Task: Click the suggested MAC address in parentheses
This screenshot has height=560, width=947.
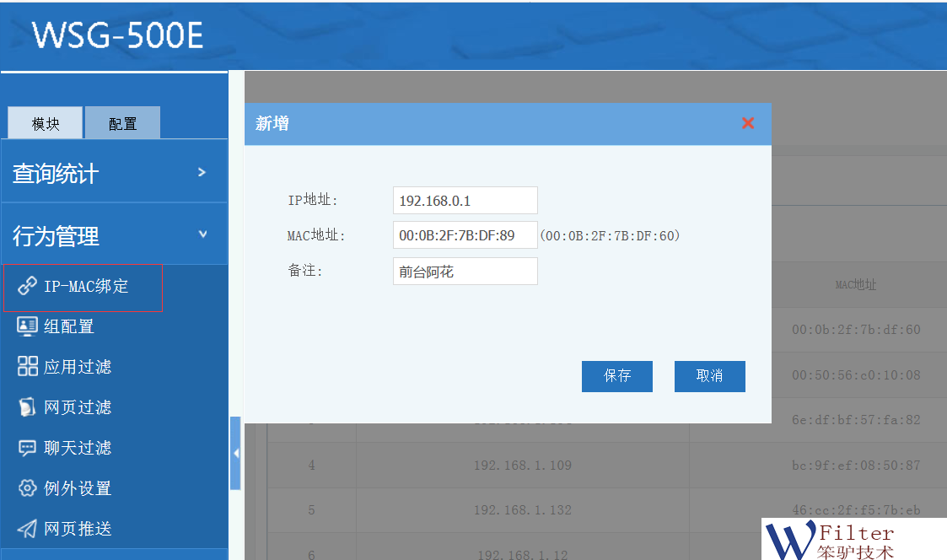Action: coord(610,236)
